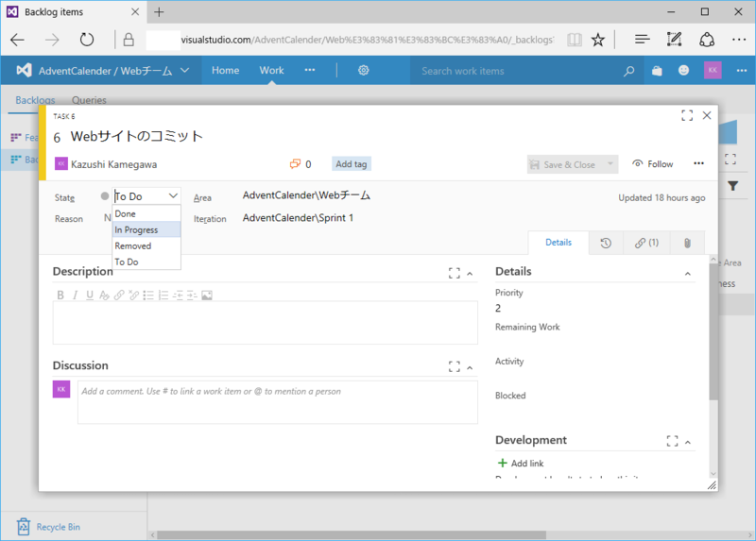The image size is (756, 541).
Task: Pick To Do option in dropdown list
Action: point(146,262)
